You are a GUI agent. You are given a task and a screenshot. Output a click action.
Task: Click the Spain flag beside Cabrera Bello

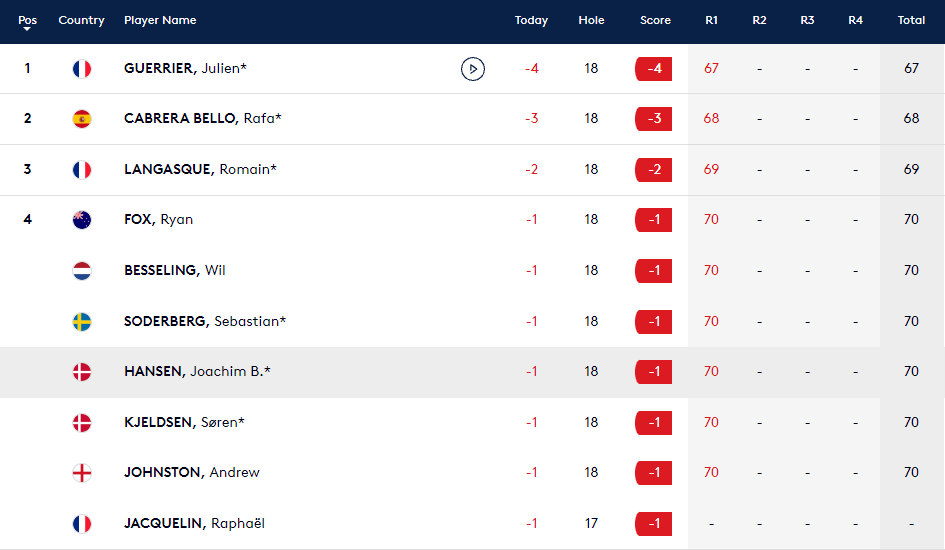(82, 119)
